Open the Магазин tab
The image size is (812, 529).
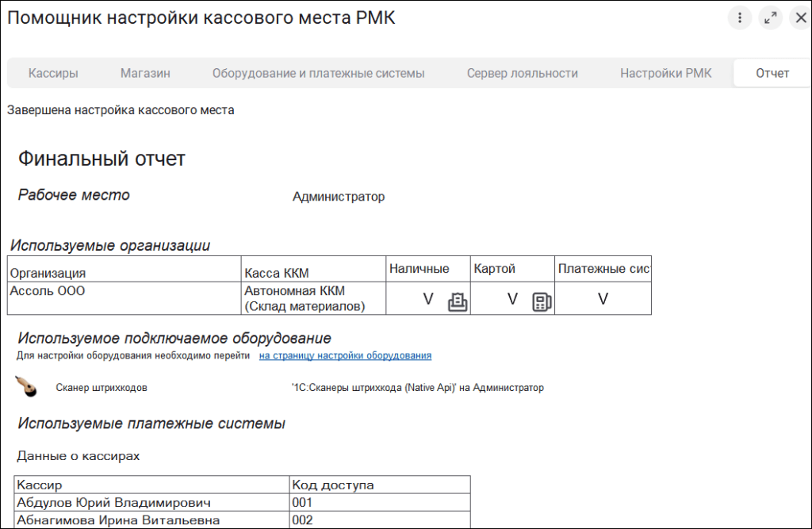point(145,73)
